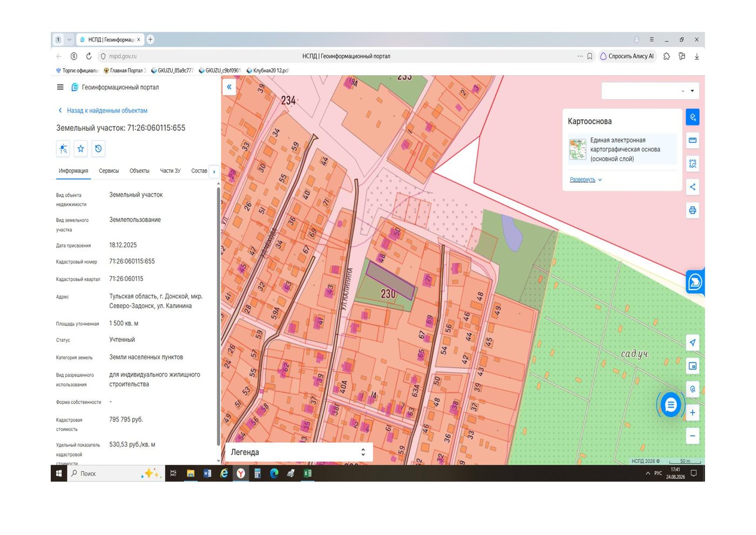Click the cadastral quarter 71:26:060115 value

(126, 279)
